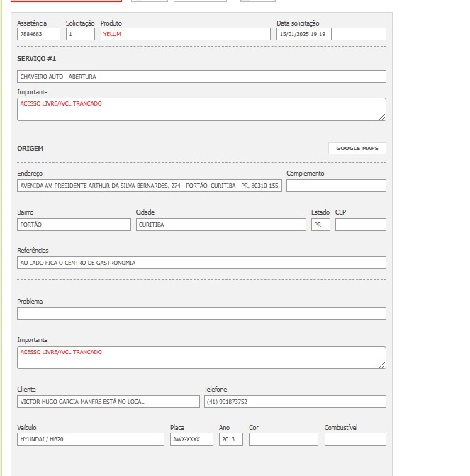Click the Bairro field with PORTÃO
470x476 pixels.
click(x=74, y=225)
